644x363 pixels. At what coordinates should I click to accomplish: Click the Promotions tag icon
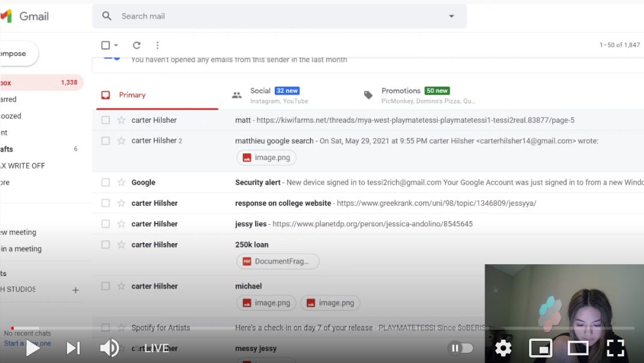[x=369, y=95]
